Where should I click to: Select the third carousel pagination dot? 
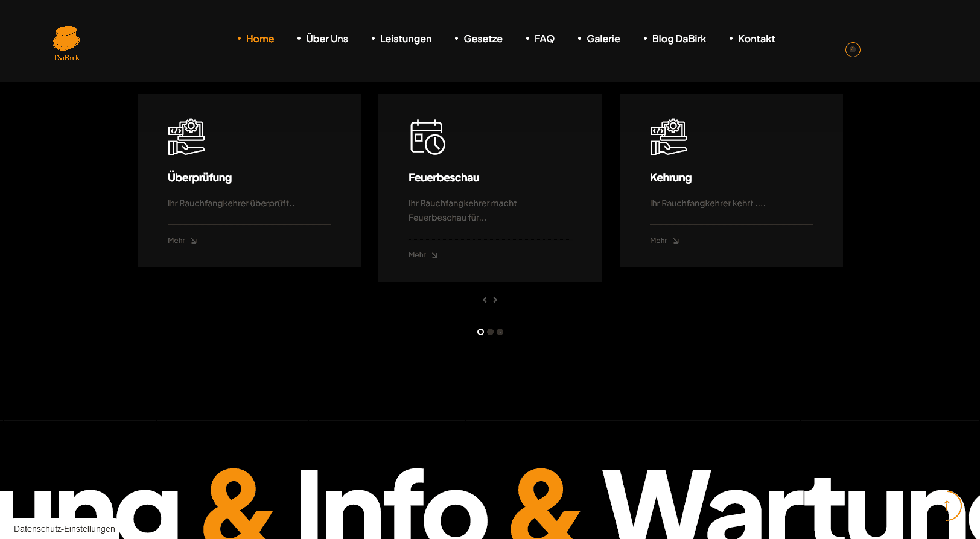pyautogui.click(x=500, y=332)
